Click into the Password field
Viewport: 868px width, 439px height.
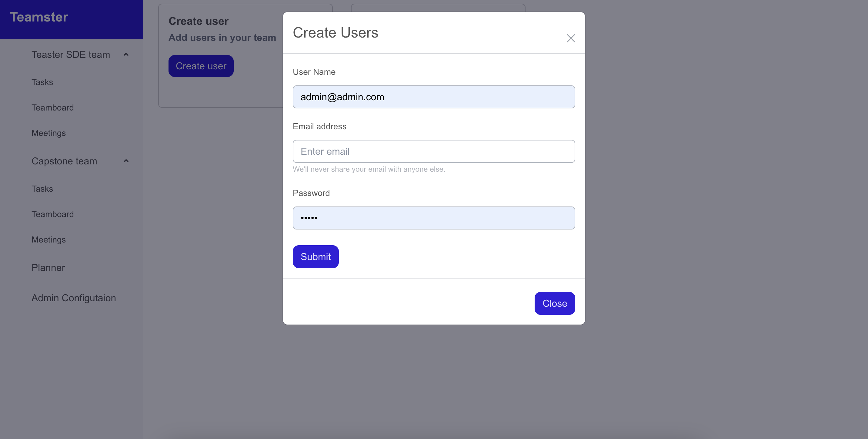point(434,218)
